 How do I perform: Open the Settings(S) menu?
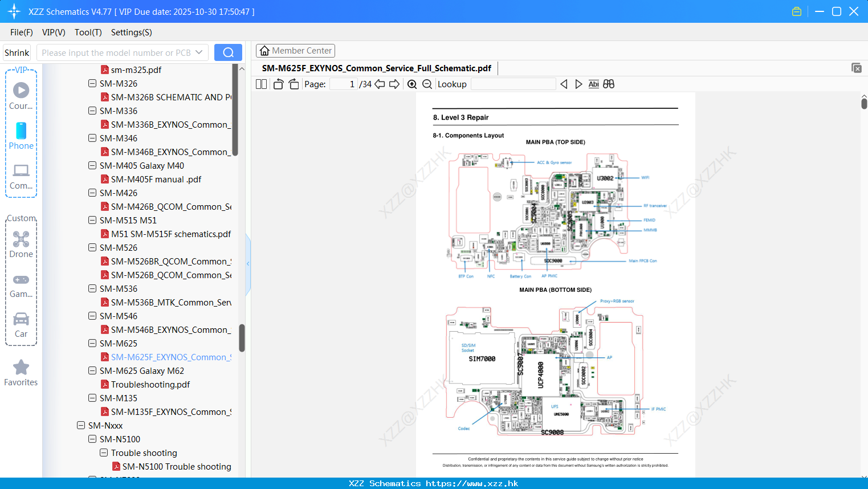132,32
